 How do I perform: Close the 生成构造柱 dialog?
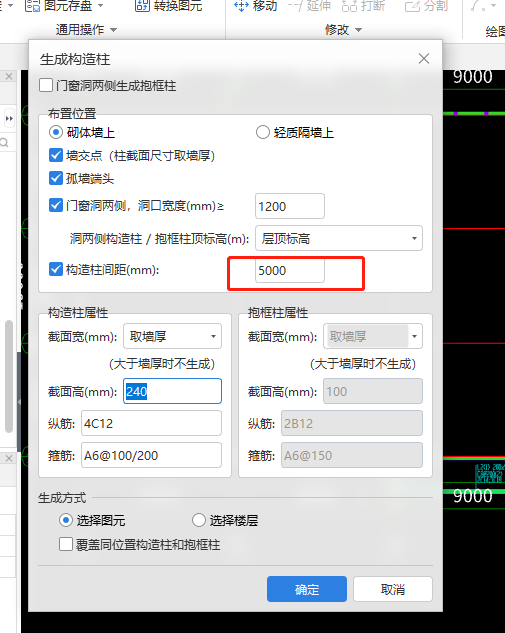point(424,59)
